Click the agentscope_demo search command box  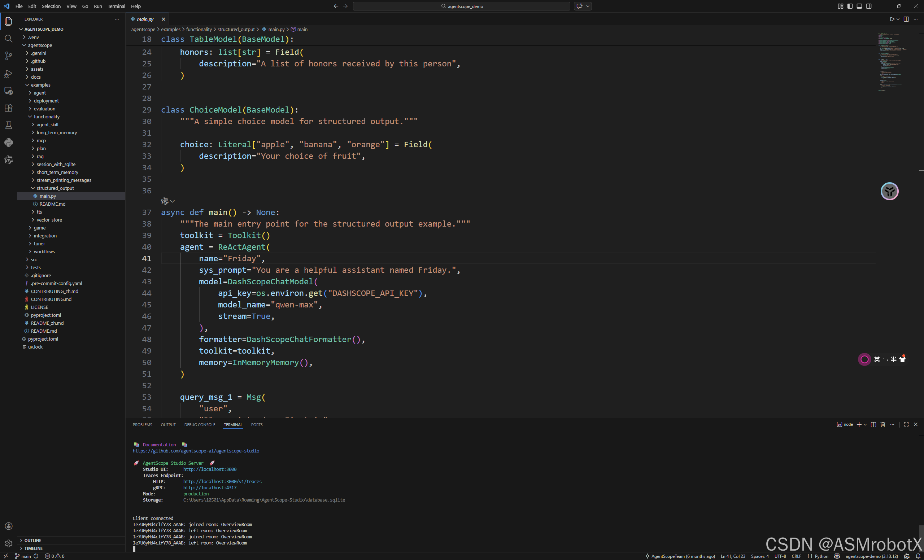(x=461, y=6)
